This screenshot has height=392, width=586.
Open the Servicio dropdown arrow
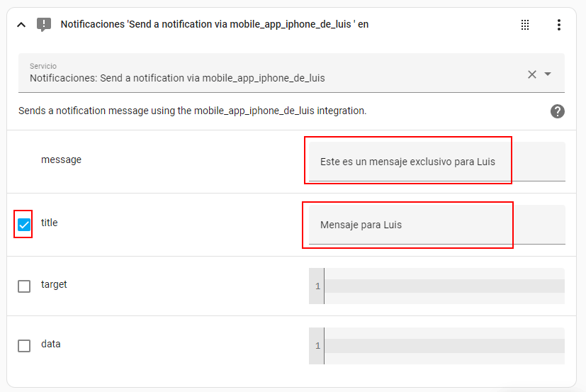548,74
